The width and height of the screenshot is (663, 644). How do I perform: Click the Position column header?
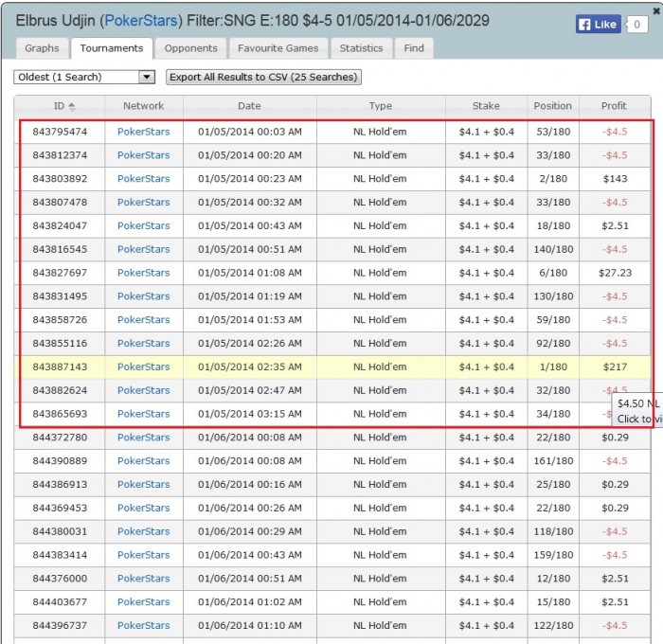552,106
